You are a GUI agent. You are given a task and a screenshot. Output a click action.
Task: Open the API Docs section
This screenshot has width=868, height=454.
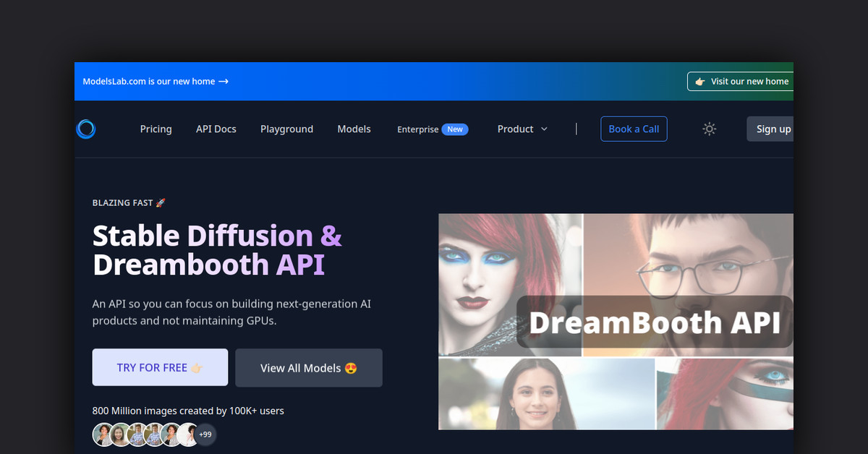(x=216, y=129)
